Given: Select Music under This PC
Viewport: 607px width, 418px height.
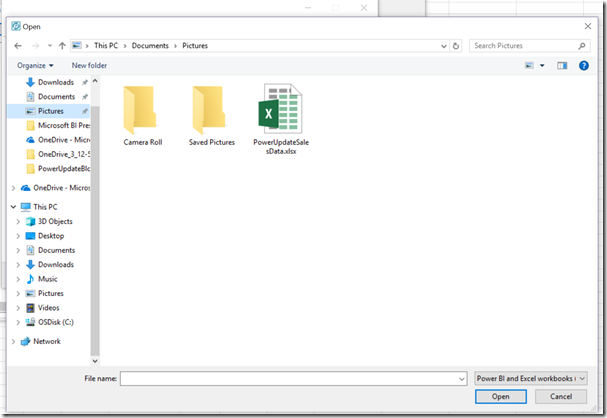Looking at the screenshot, I should click(x=41, y=279).
